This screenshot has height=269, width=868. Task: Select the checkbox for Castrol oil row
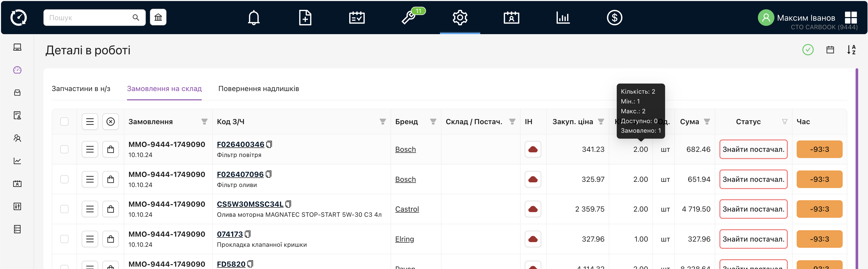[x=64, y=209]
